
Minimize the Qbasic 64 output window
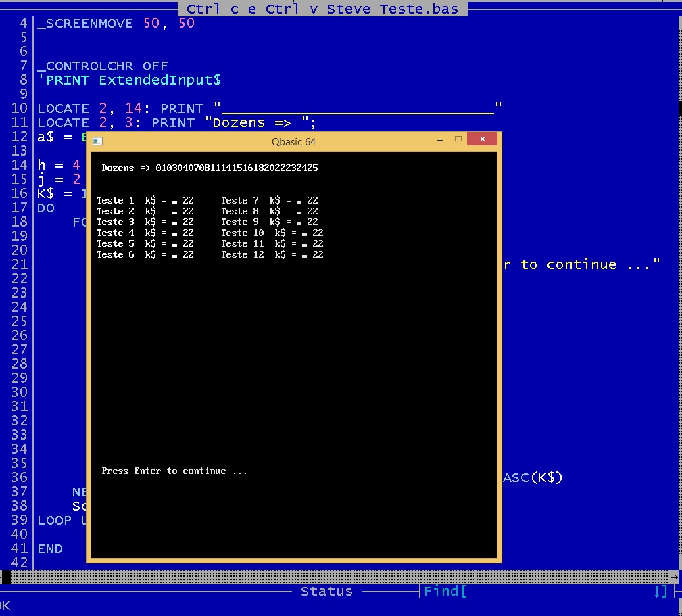coord(440,140)
